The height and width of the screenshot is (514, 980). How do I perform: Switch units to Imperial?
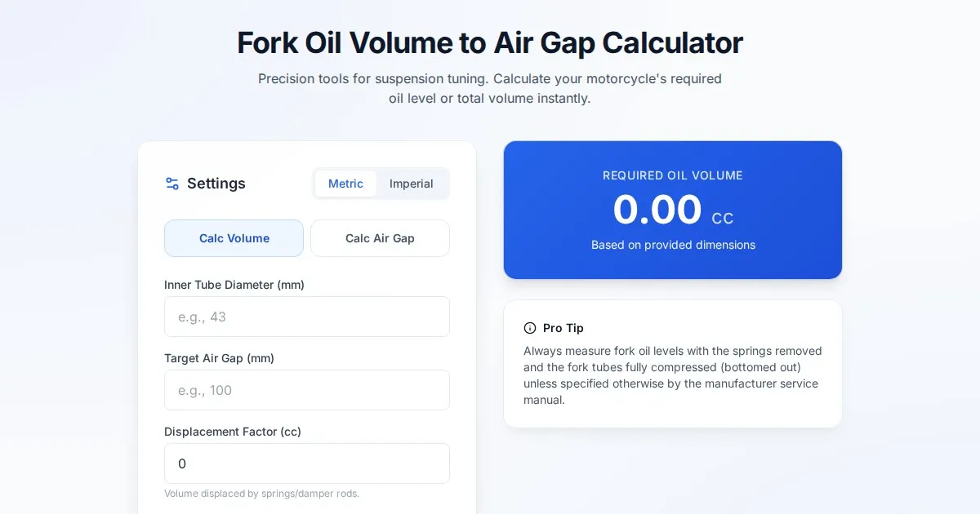(x=411, y=184)
